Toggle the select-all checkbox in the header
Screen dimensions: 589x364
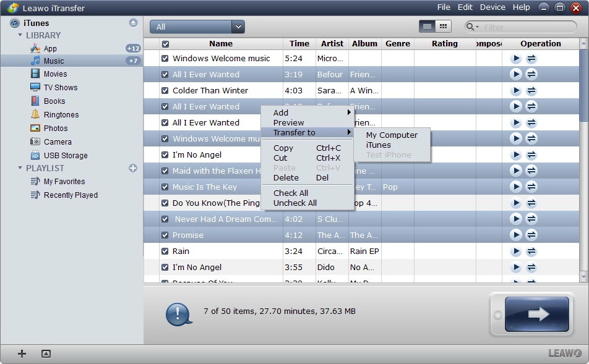[x=164, y=43]
